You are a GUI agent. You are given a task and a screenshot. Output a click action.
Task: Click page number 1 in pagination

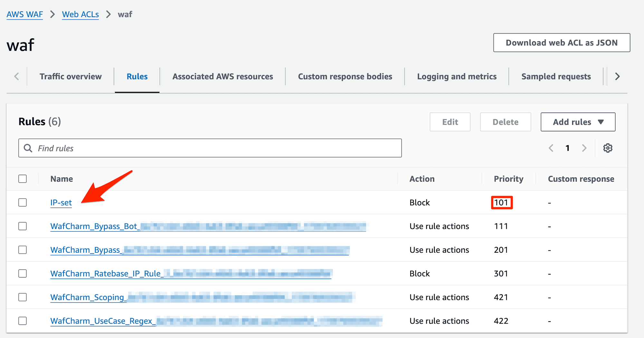point(567,148)
